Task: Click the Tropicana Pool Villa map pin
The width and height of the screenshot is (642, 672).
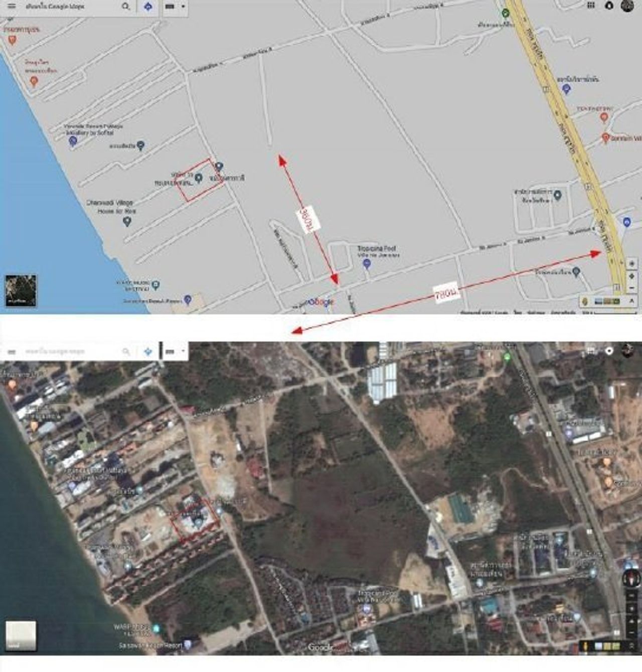Action: [x=367, y=263]
